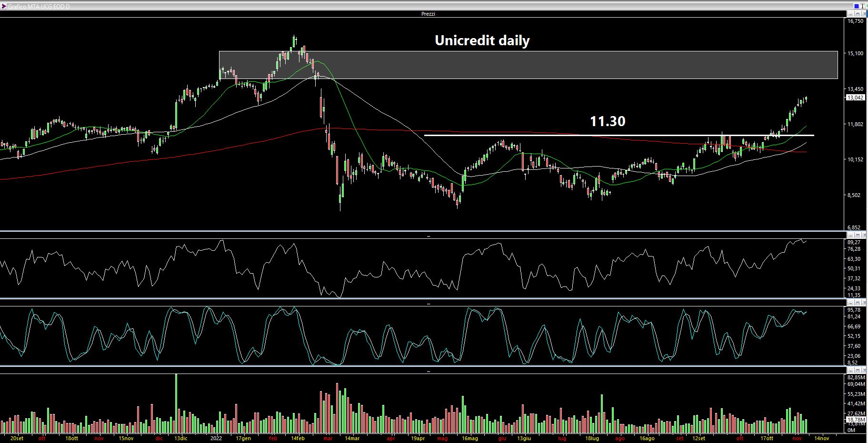
Task: Close the stochastic oscillator pane
Action: [x=864, y=303]
